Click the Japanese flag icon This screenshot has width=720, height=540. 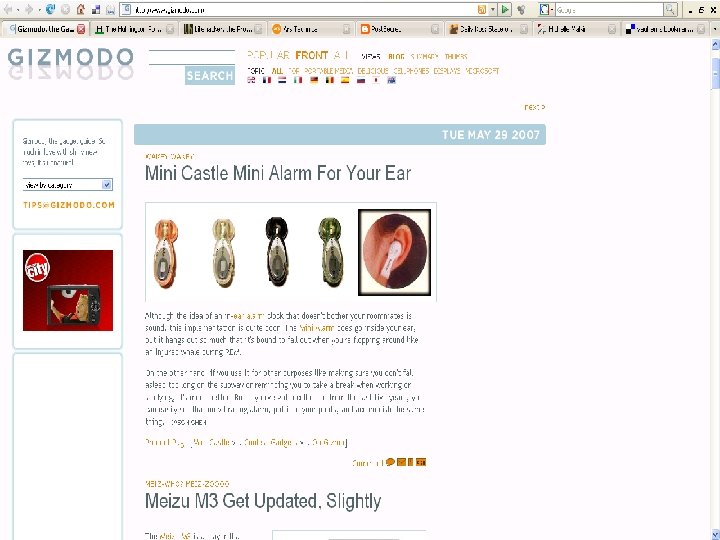(x=376, y=80)
